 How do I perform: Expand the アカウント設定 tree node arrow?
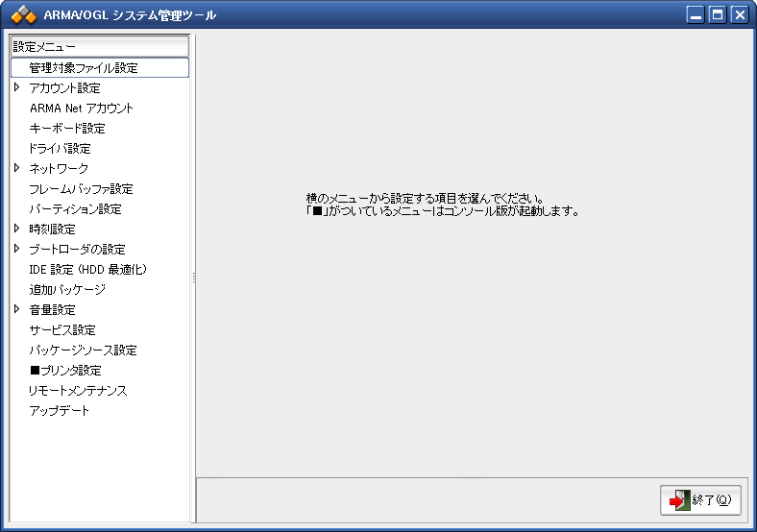(17, 87)
